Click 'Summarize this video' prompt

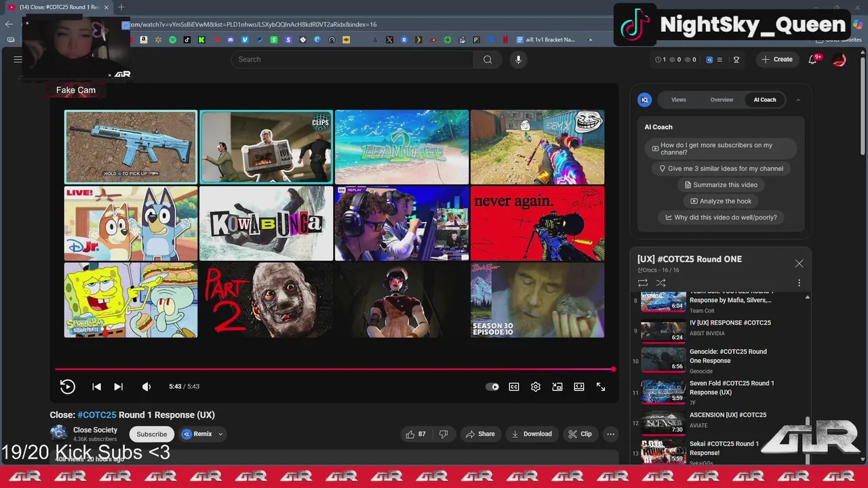[x=721, y=185]
